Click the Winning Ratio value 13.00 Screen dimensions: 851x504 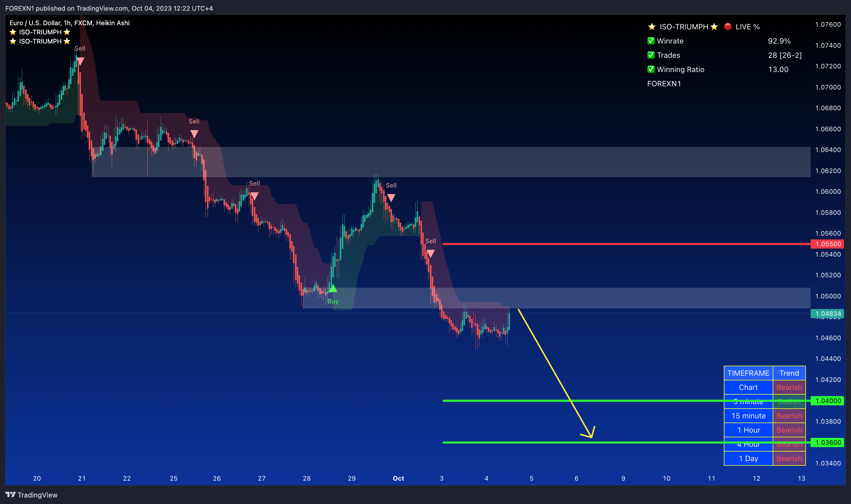tap(778, 69)
